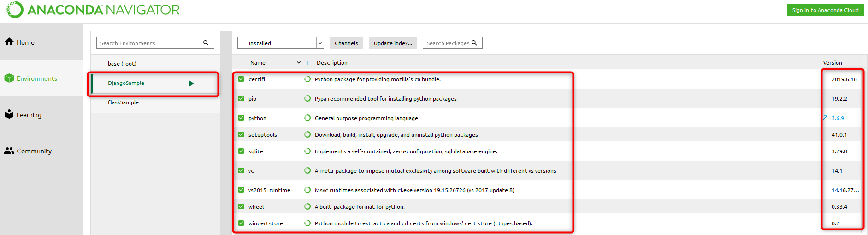Select the flaskSample environment
868x235 pixels.
(x=123, y=102)
